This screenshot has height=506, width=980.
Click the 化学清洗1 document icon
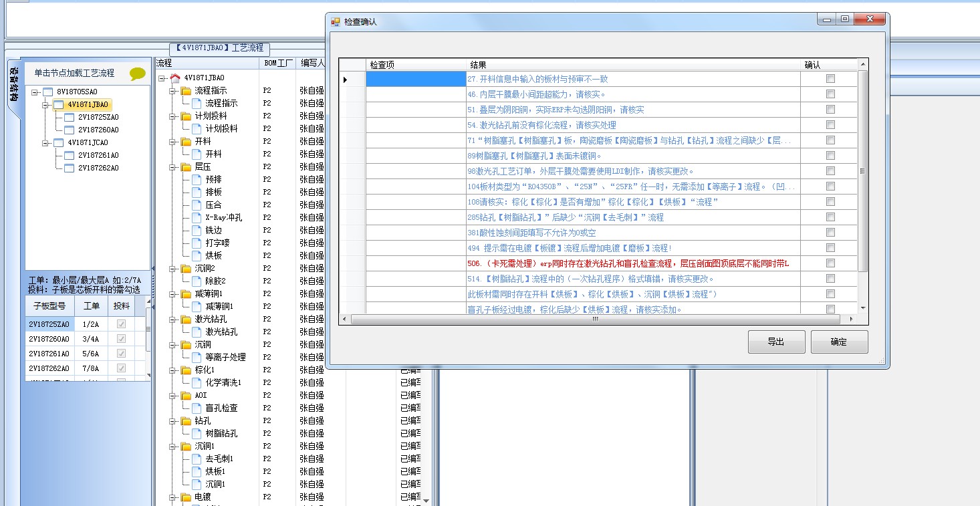(x=197, y=382)
